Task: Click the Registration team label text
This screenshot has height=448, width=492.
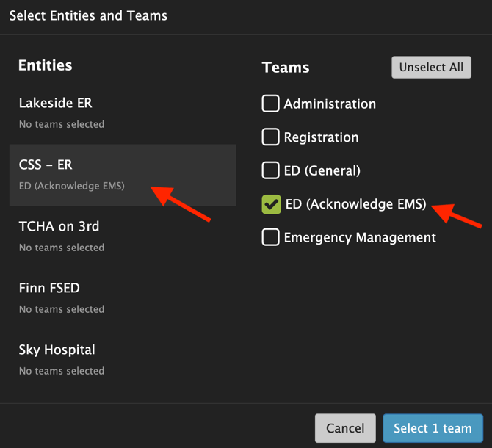Action: 321,137
